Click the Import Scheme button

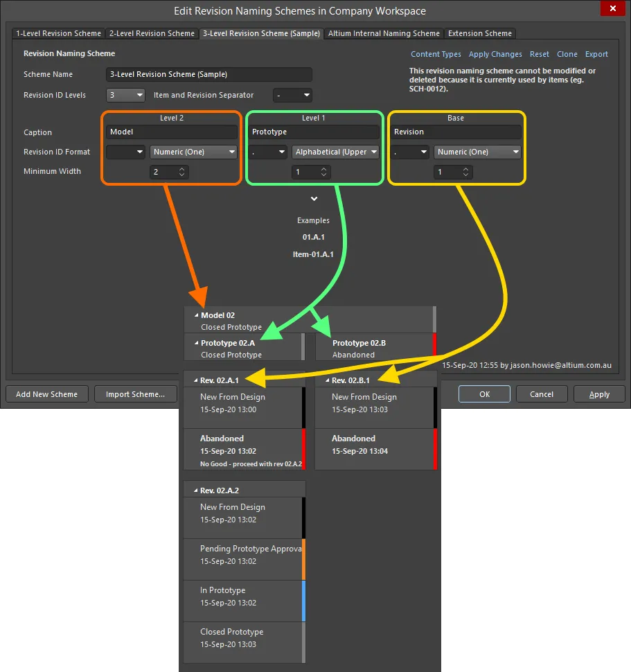[x=136, y=394]
